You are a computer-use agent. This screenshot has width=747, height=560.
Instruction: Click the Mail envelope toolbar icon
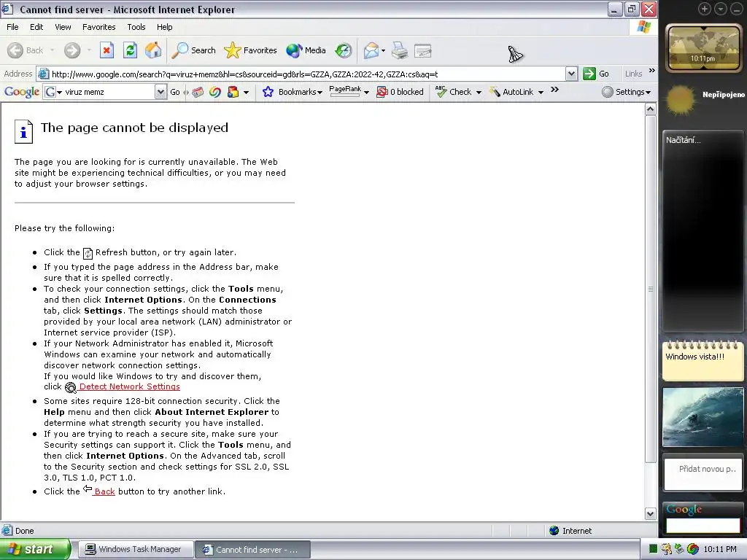pos(371,50)
